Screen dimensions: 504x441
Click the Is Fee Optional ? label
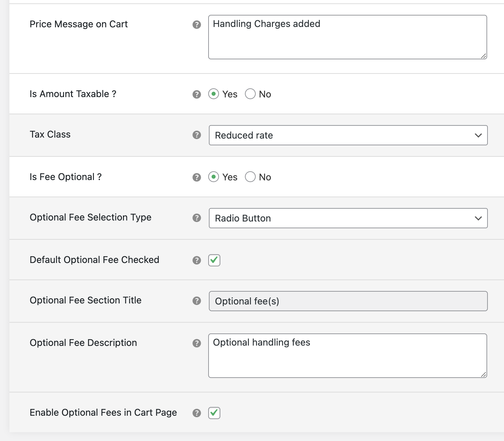pyautogui.click(x=66, y=177)
